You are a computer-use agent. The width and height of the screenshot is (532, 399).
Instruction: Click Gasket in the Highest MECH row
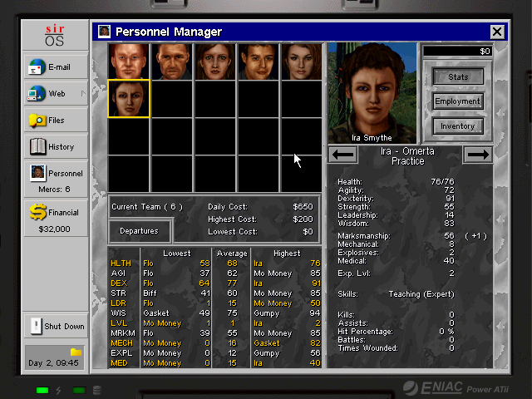tap(267, 343)
